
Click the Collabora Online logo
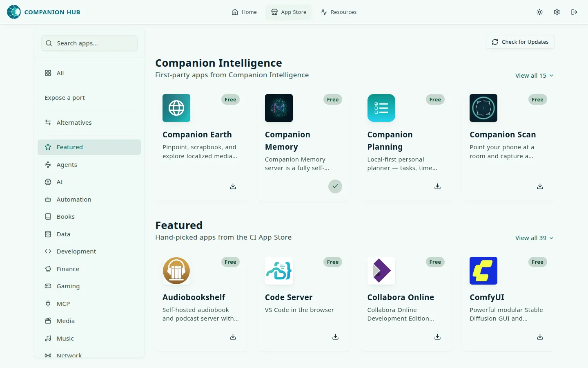pos(381,271)
